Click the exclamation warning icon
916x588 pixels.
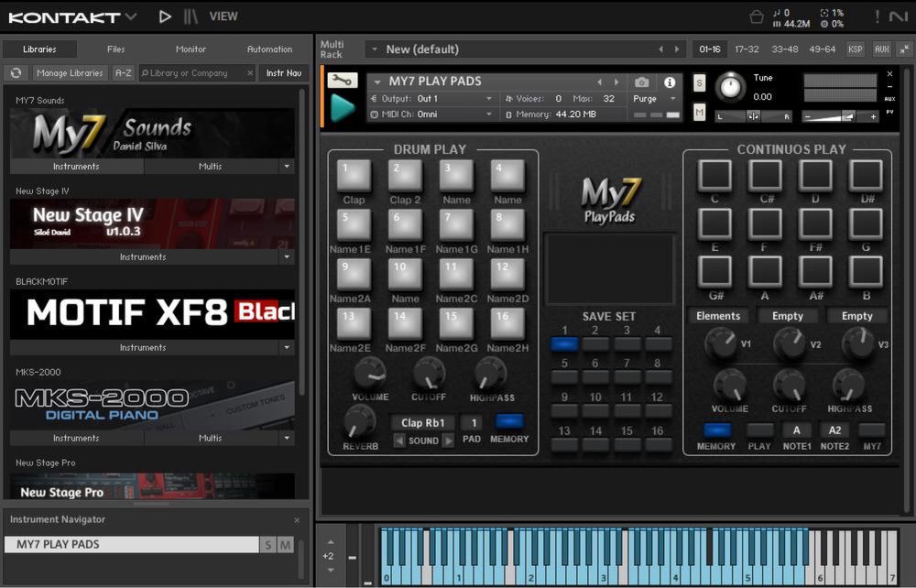[877, 16]
